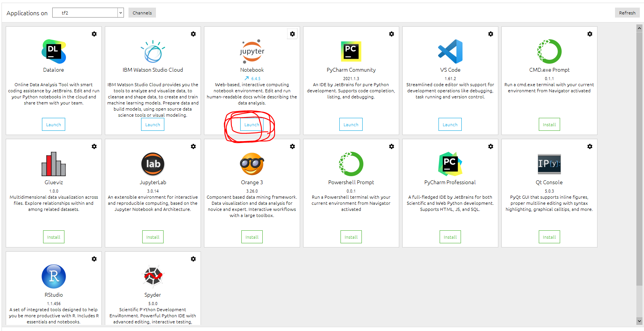Screen dimensions: 644x331
Task: Install Orange 3
Action: coord(252,237)
